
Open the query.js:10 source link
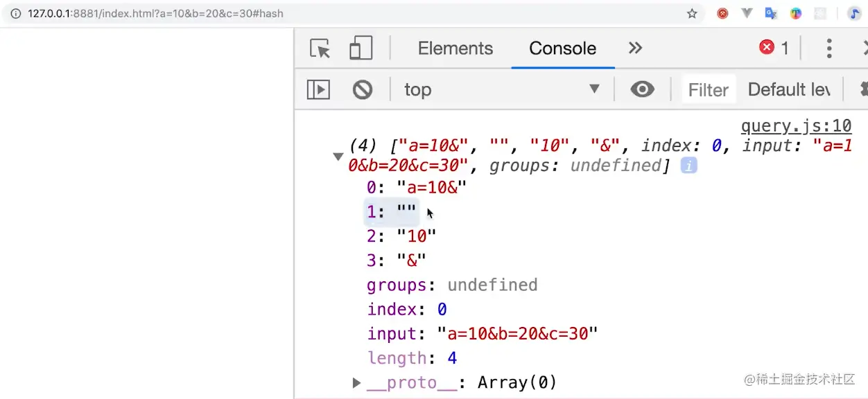click(x=796, y=126)
